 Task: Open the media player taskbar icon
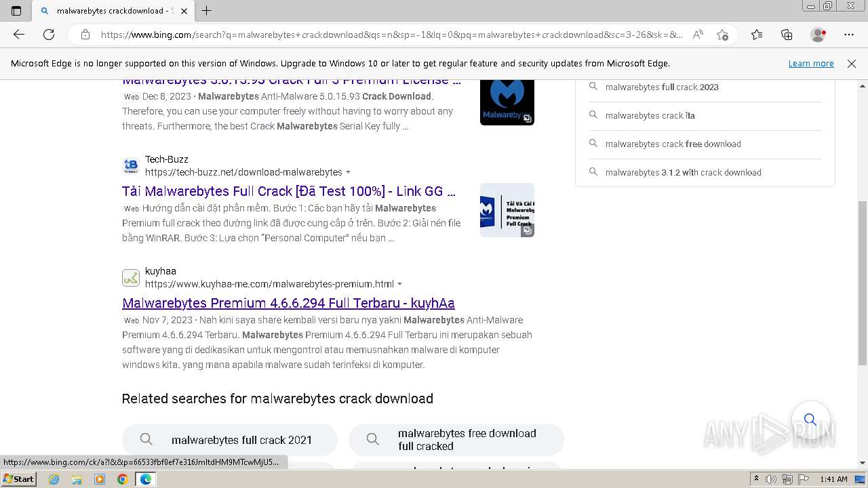[100, 479]
